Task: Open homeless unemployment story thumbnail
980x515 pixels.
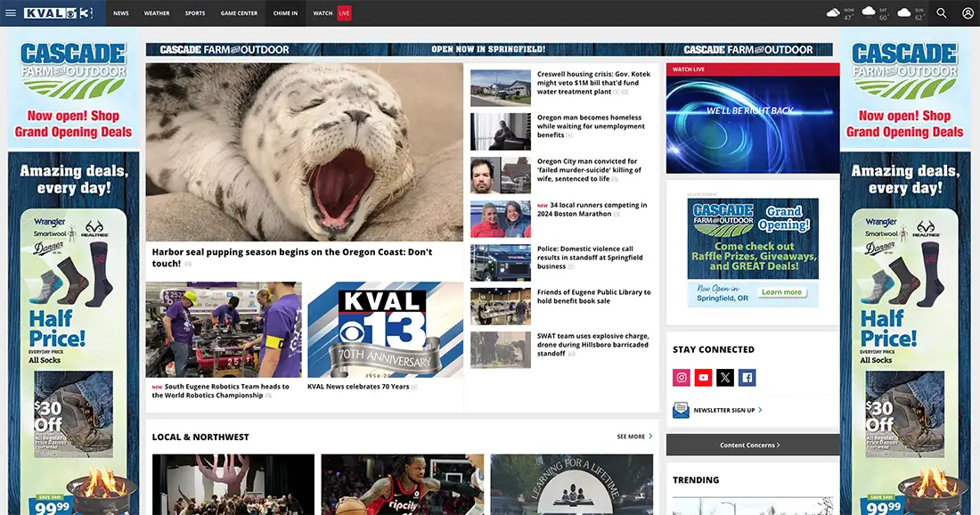Action: [x=501, y=131]
